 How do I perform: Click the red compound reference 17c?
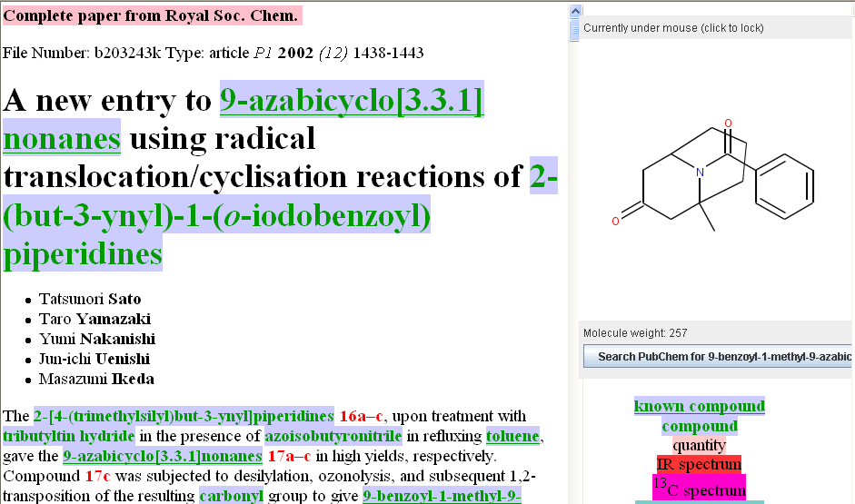pos(98,476)
